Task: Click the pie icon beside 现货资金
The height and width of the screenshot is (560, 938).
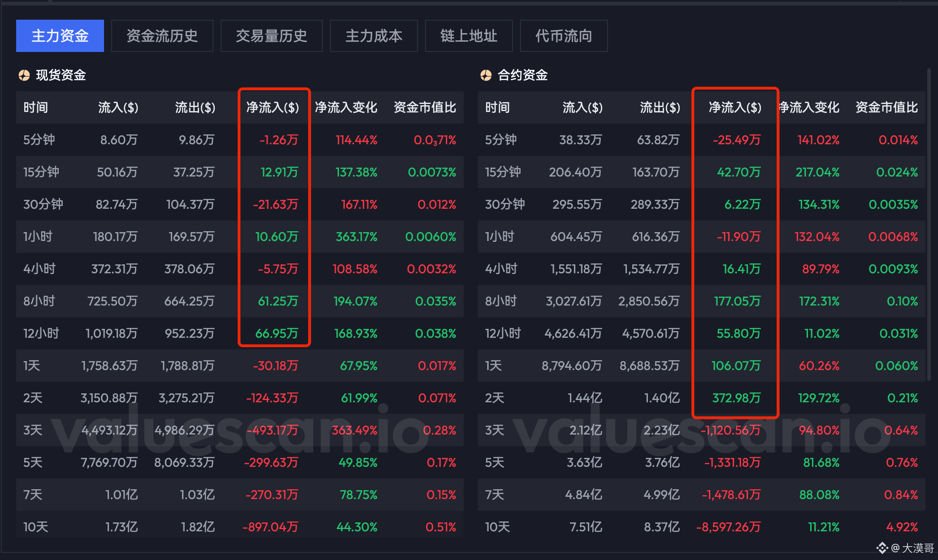Action: (24, 75)
